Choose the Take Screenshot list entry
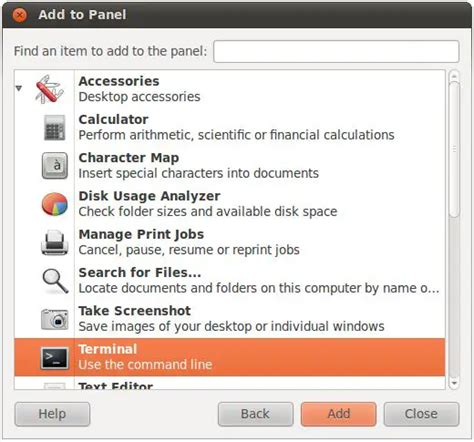The height and width of the screenshot is (442, 474). click(x=230, y=319)
